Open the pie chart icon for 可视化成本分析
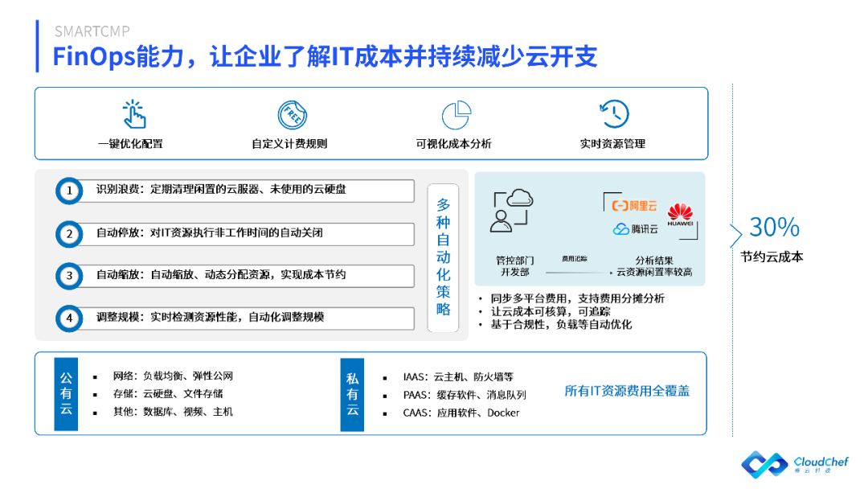The width and height of the screenshot is (868, 489). [x=456, y=114]
